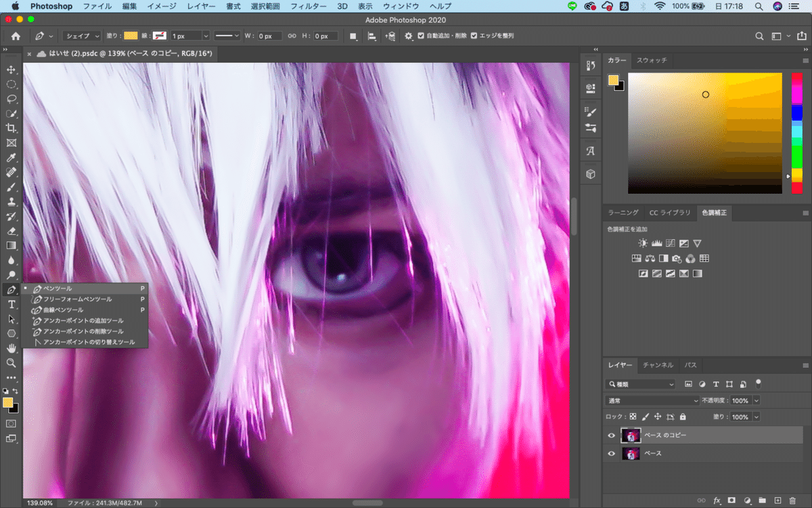Select the Horizontal Type tool
Viewport: 812px width, 508px height.
point(11,304)
